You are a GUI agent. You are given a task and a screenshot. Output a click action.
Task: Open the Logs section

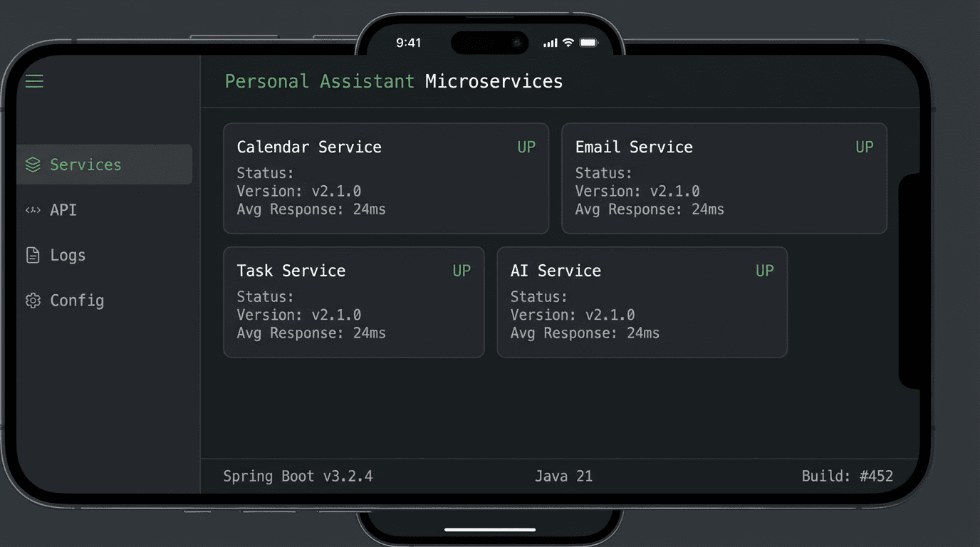[68, 255]
